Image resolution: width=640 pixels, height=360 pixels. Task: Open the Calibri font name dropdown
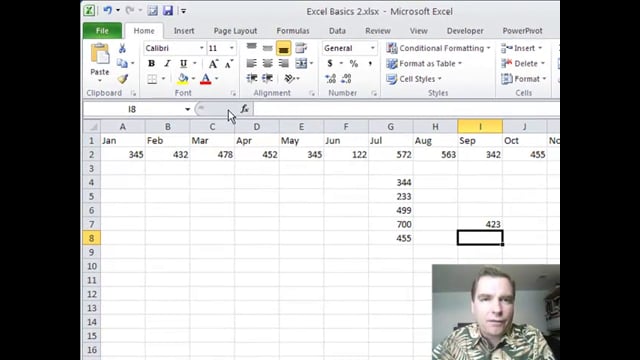pos(201,48)
